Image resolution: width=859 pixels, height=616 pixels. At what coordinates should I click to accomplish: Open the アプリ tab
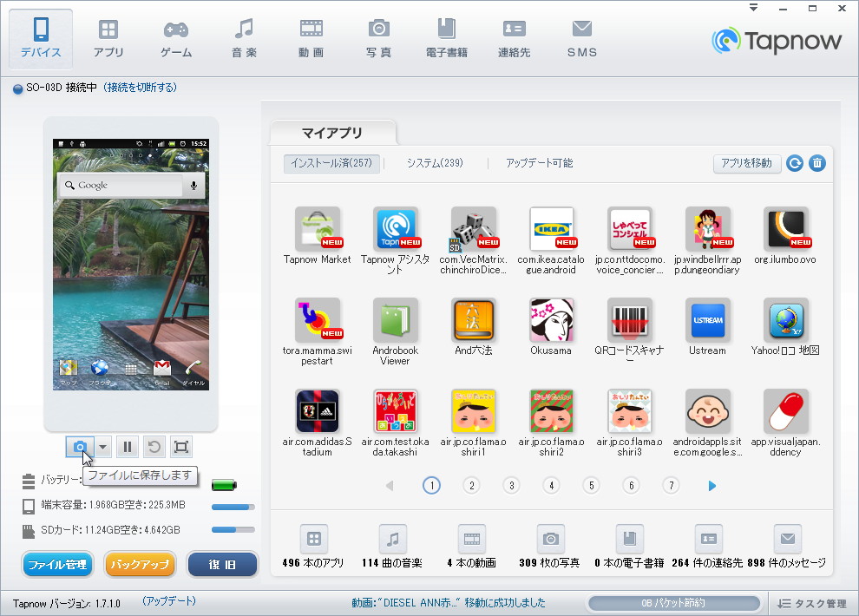pos(108,38)
